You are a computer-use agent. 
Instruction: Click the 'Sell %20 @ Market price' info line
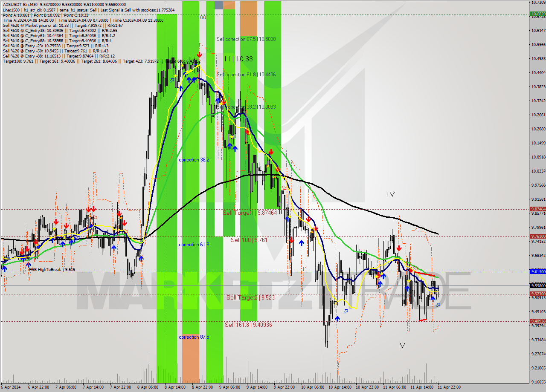tap(63, 25)
